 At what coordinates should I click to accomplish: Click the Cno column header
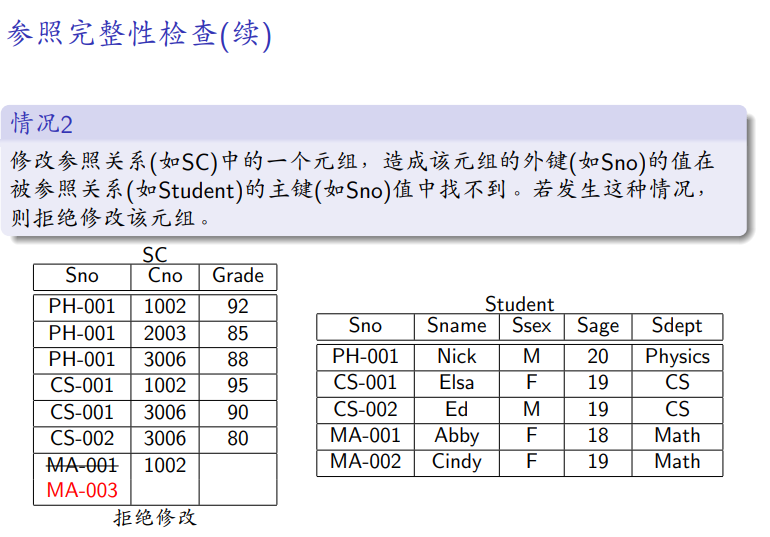tap(165, 276)
